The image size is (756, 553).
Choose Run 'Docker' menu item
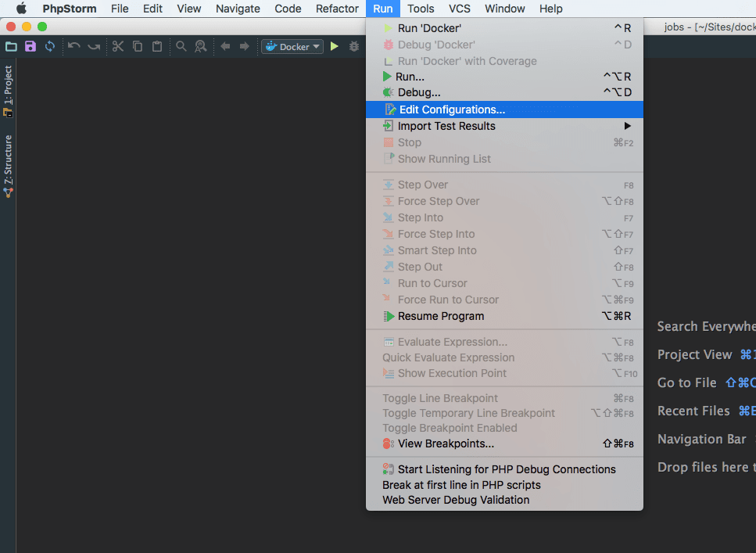504,28
